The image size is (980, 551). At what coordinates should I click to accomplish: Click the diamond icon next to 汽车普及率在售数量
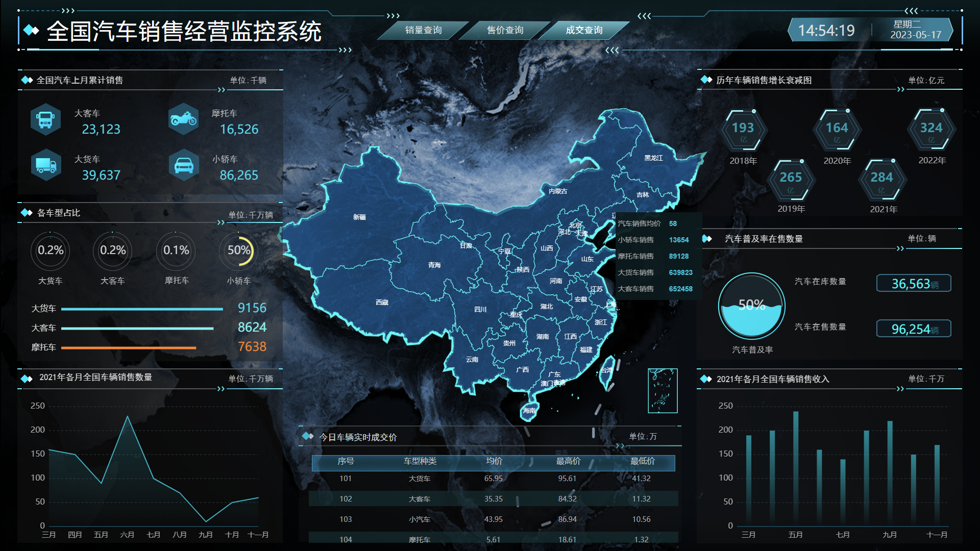point(707,239)
